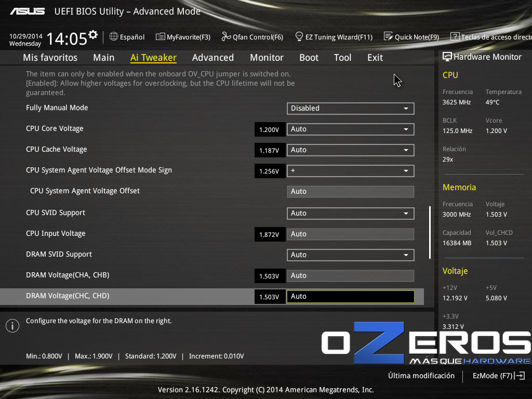Select the Exit tab
The height and width of the screenshot is (399, 532).
click(375, 58)
